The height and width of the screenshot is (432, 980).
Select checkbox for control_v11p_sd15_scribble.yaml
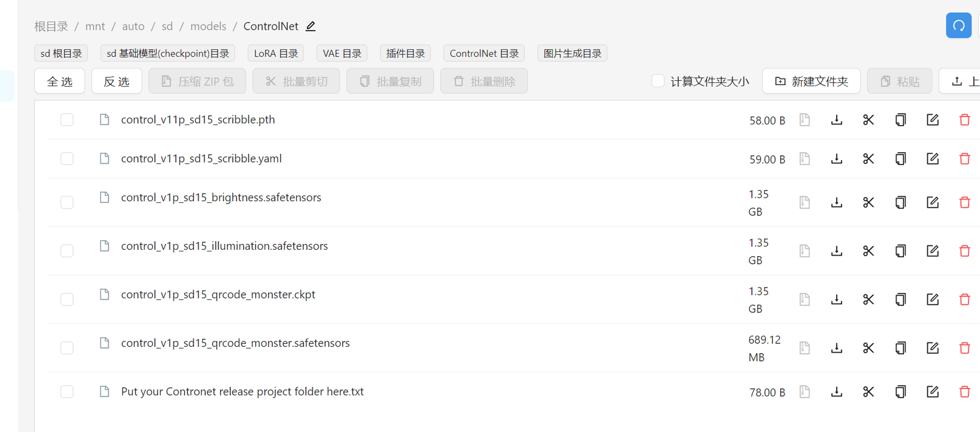(67, 159)
